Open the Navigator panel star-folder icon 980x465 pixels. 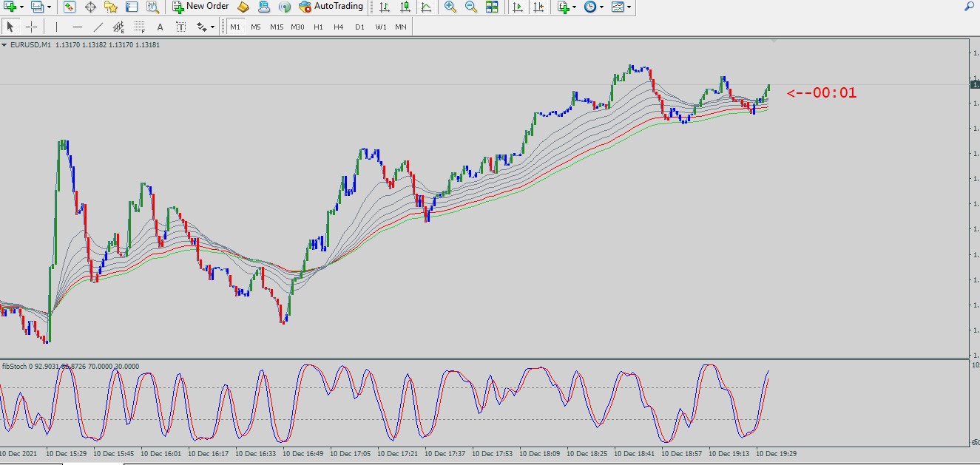111,7
